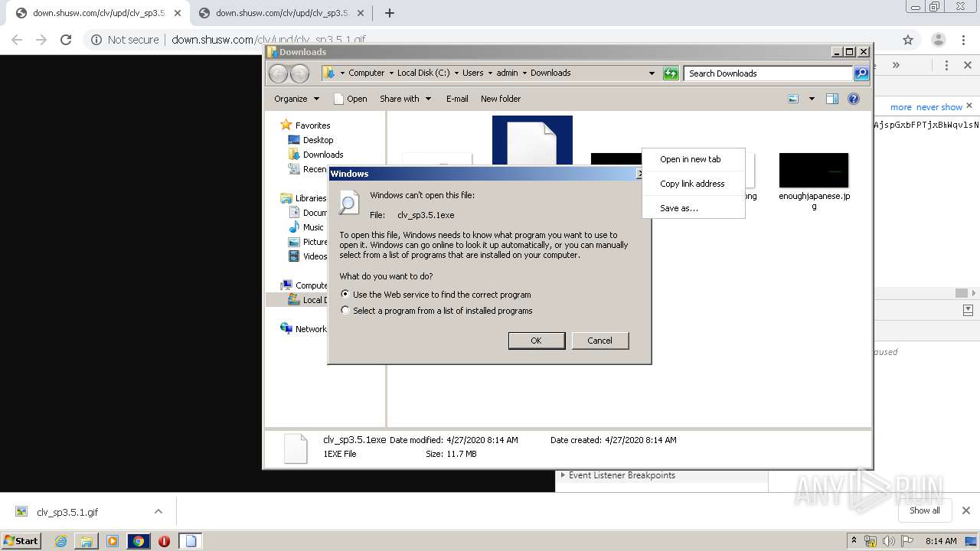Expand the arrow after Users in breadcrumb
980x551 pixels.
pyautogui.click(x=490, y=73)
